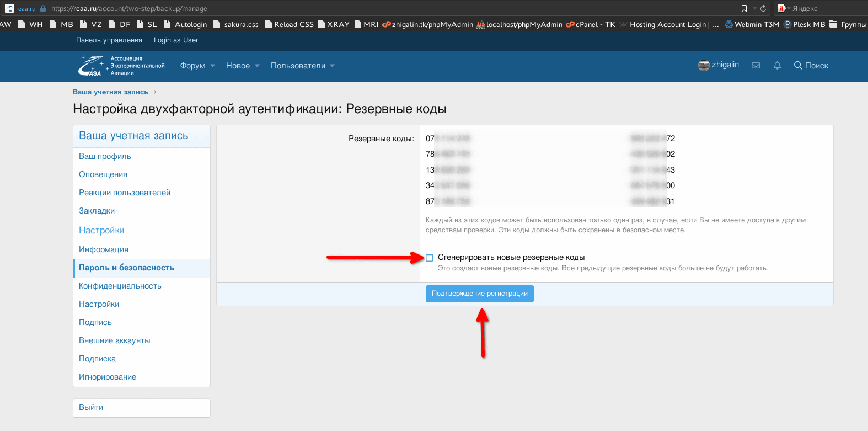
Task: Open the sakura.css bookmark
Action: coord(236,24)
